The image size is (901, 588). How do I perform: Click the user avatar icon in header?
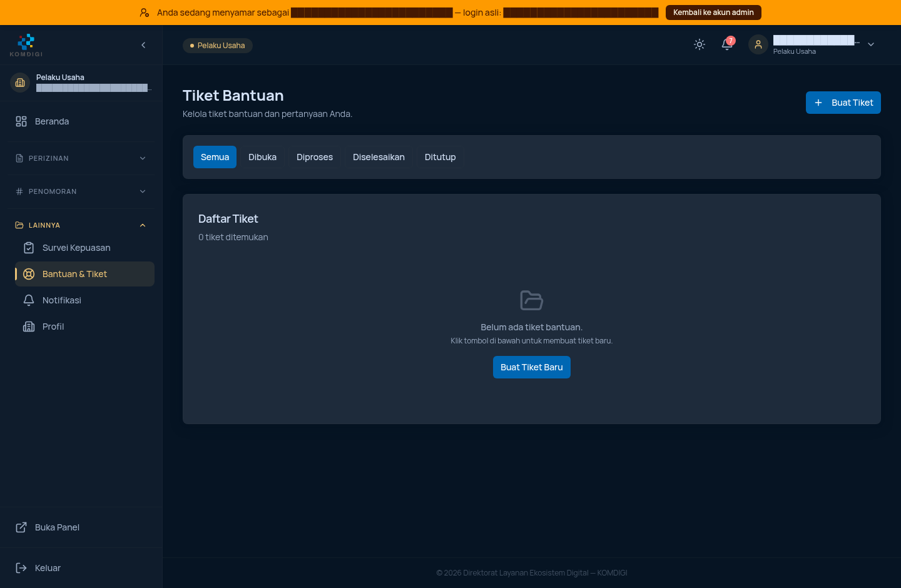[x=758, y=44]
